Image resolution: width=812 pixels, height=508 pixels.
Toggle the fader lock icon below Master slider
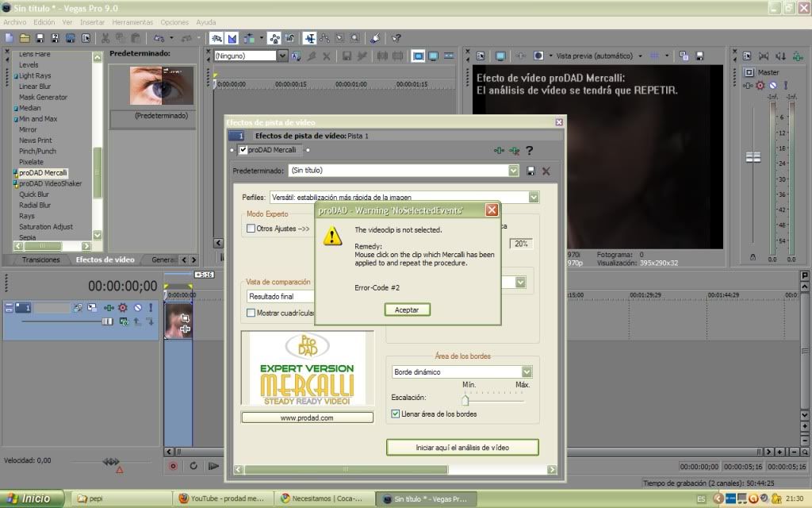pyautogui.click(x=753, y=257)
